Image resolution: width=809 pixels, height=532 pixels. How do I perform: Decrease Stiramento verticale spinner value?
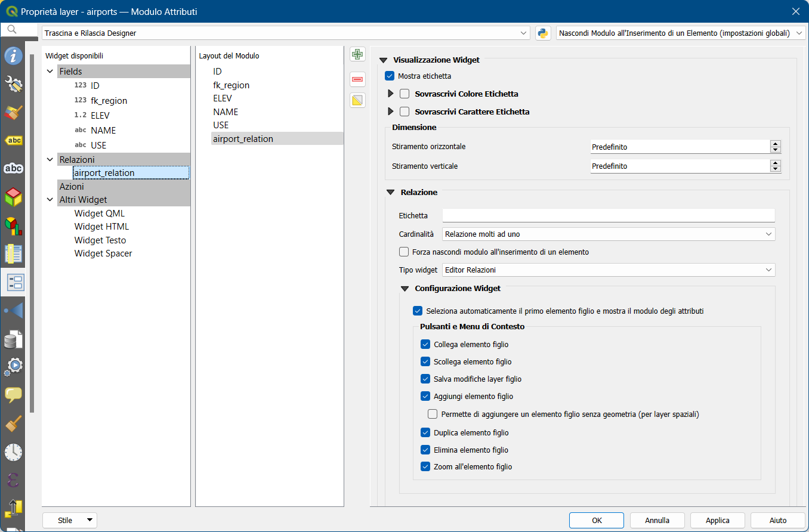(776, 169)
